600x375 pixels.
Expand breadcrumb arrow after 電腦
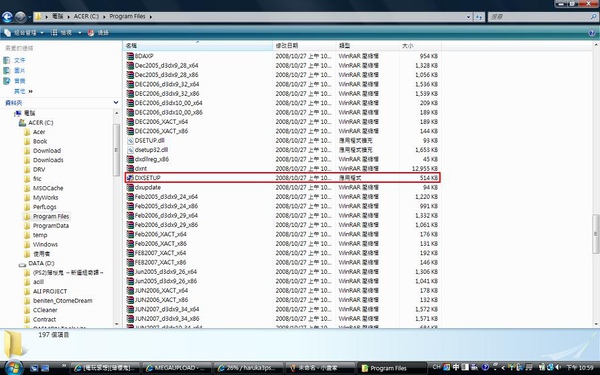[x=69, y=17]
